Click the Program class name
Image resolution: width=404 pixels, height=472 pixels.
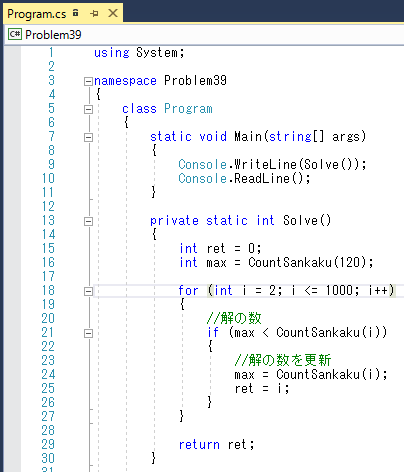click(188, 109)
